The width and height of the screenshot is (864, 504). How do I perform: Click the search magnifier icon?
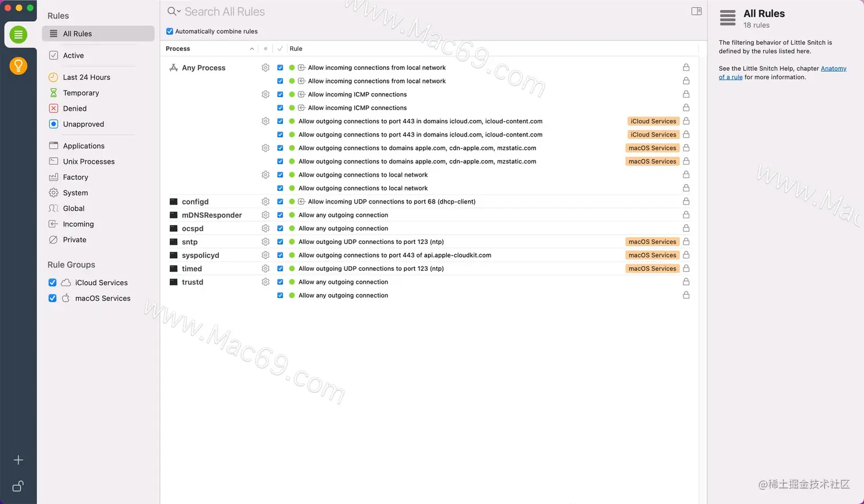coord(171,11)
